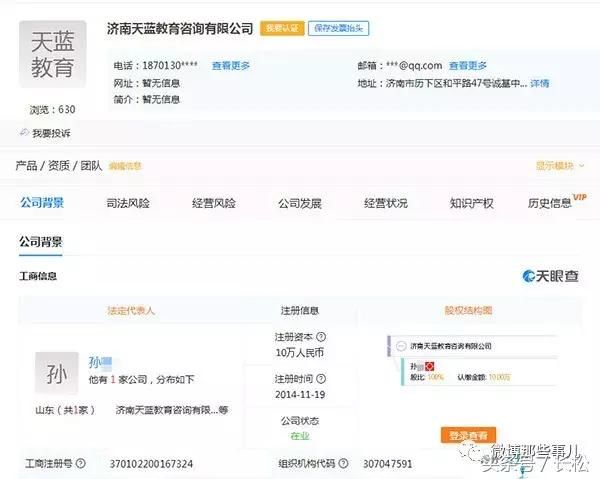Switch to the 经营状况 tab
This screenshot has width=600, height=479.
coord(386,203)
